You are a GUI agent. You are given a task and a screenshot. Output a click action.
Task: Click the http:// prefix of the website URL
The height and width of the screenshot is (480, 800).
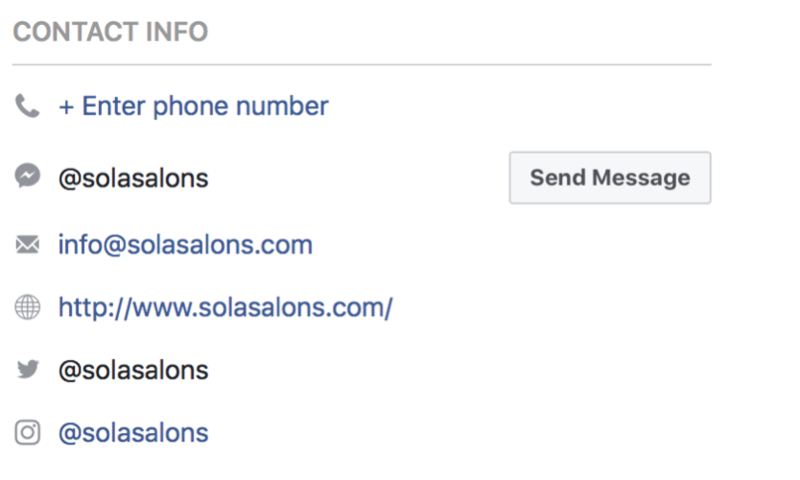click(x=95, y=307)
